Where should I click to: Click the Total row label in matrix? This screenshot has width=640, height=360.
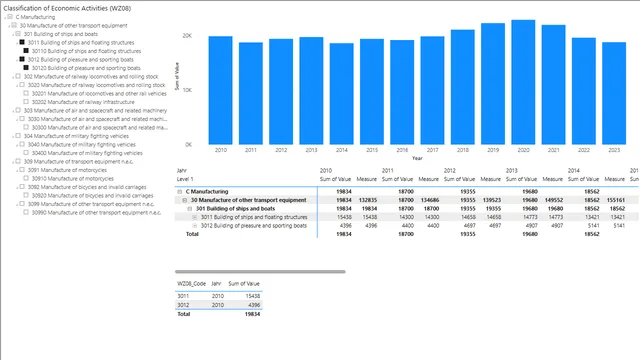[x=192, y=234]
